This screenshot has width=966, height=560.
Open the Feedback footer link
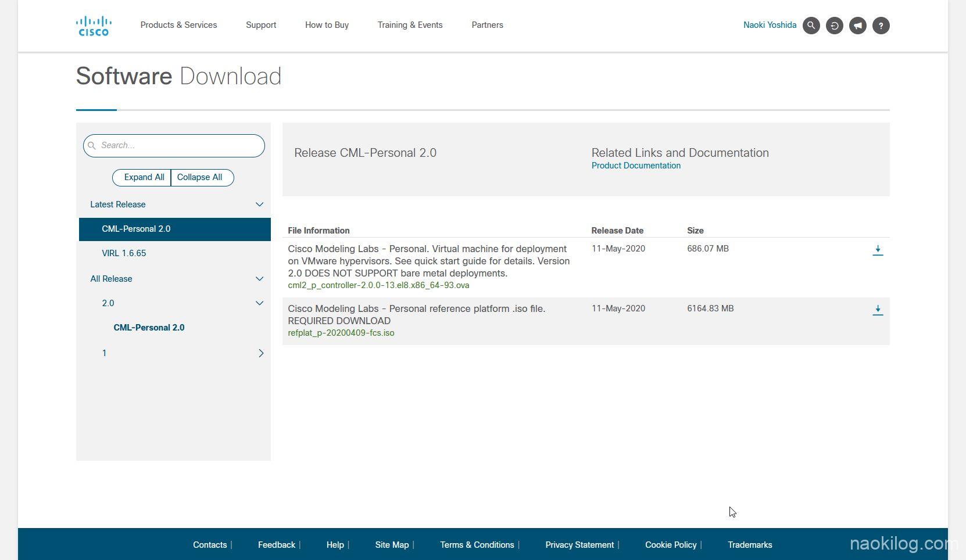pyautogui.click(x=277, y=545)
